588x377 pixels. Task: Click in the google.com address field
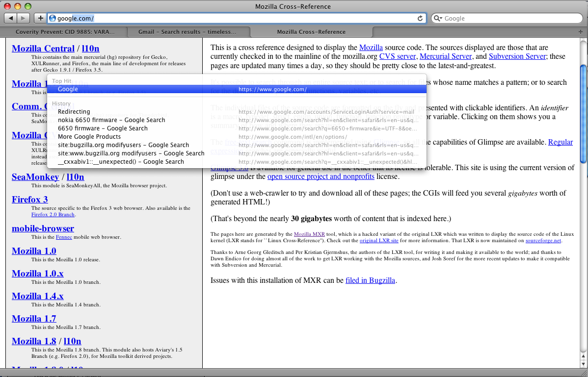tap(236, 18)
